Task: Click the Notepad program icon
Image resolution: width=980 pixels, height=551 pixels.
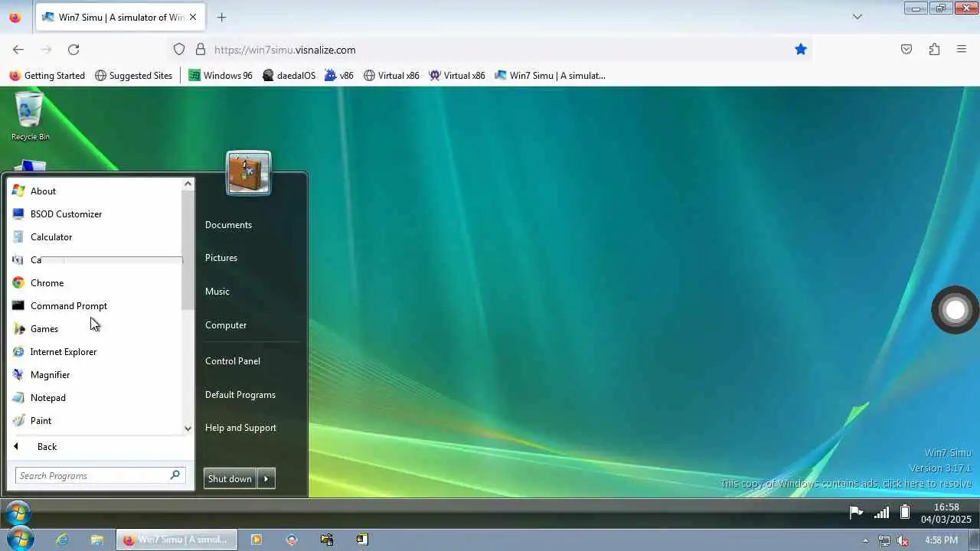Action: pos(18,397)
